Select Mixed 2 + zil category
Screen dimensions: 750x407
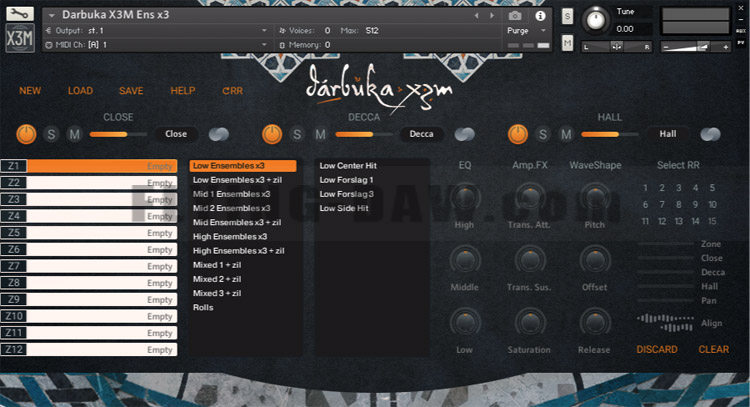pyautogui.click(x=217, y=279)
